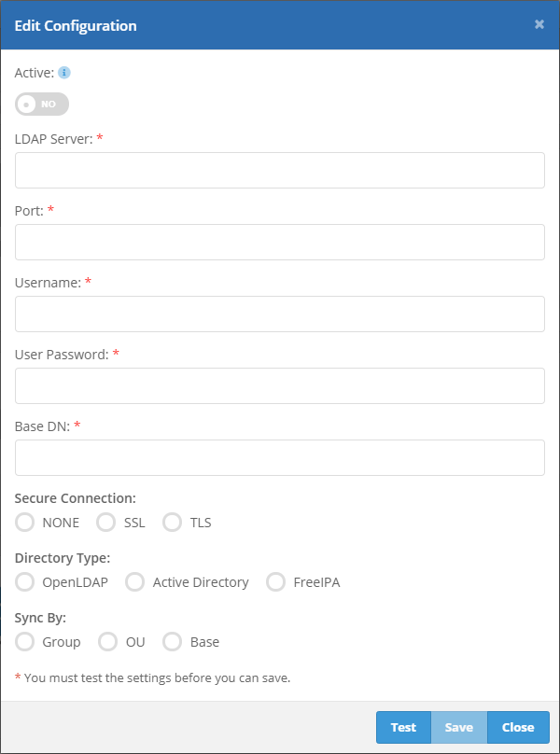Select FreeIPA directory type
560x754 pixels.
pyautogui.click(x=276, y=582)
